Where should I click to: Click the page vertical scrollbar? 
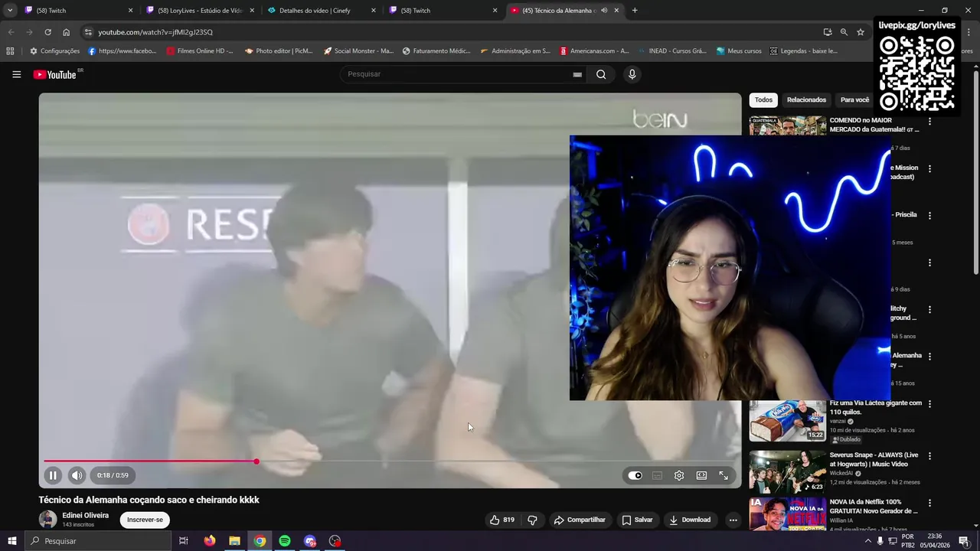click(975, 172)
